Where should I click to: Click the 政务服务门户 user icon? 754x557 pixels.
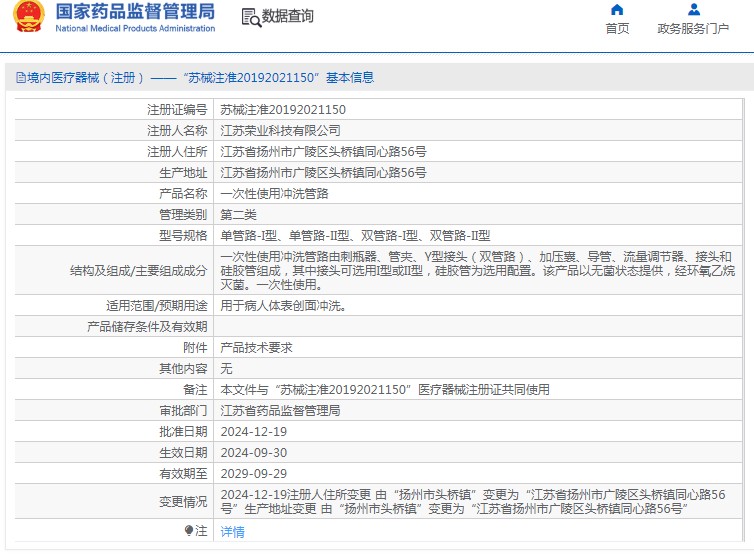694,10
